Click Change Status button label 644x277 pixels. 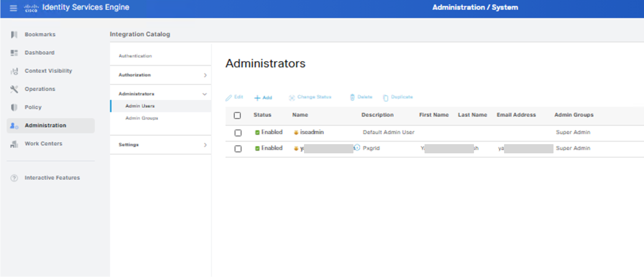point(314,97)
